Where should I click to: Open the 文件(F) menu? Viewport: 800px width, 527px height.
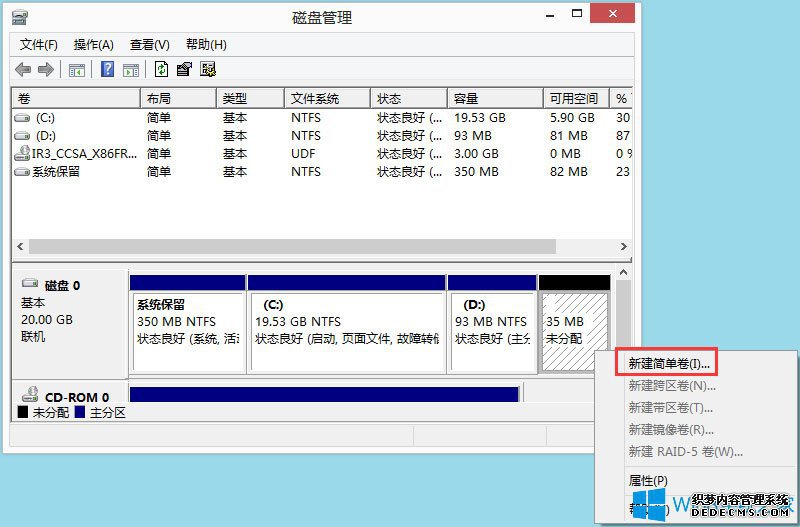tap(39, 45)
